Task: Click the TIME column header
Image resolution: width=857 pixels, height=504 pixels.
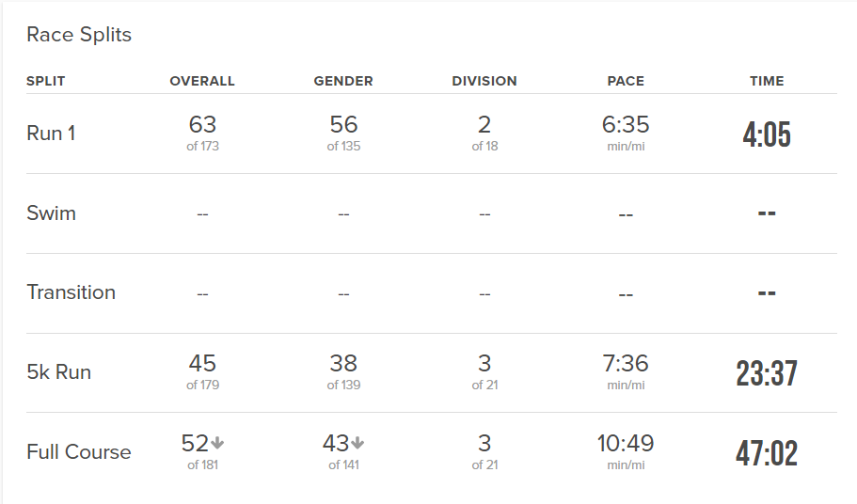Action: click(767, 81)
